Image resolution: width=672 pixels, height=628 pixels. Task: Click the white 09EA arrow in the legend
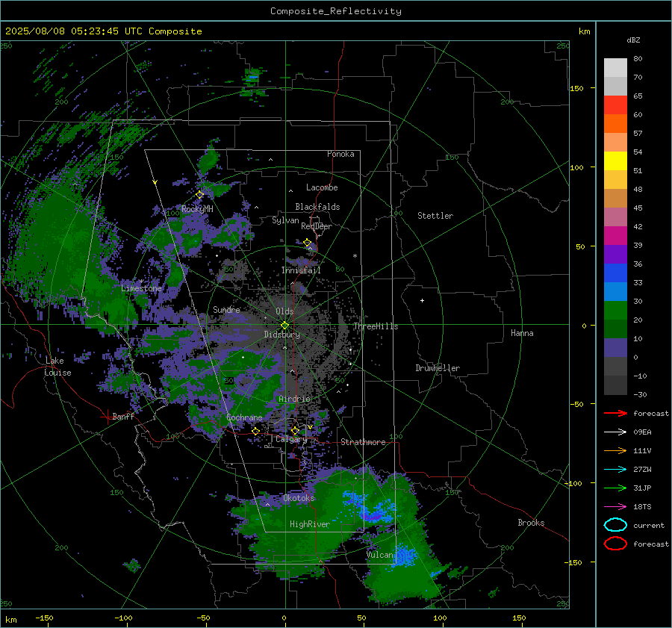[615, 432]
